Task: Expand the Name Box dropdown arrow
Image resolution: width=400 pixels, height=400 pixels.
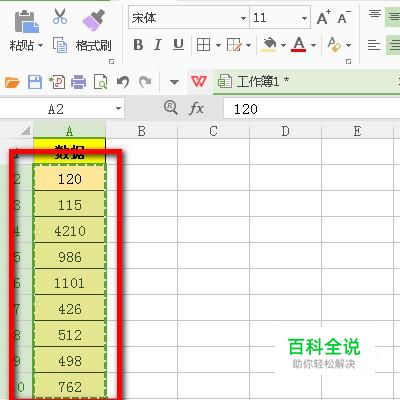Action: click(x=118, y=109)
